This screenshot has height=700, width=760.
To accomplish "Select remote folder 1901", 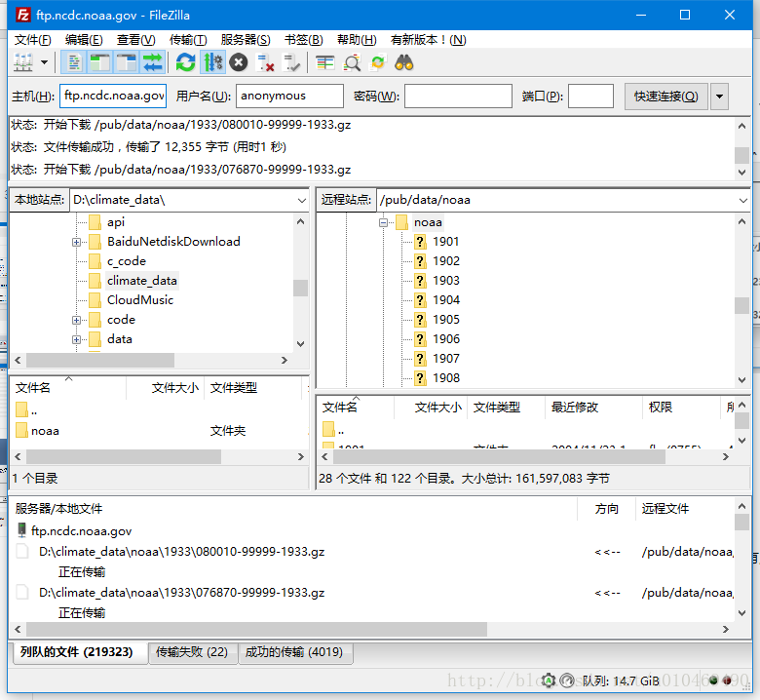I will [x=445, y=242].
